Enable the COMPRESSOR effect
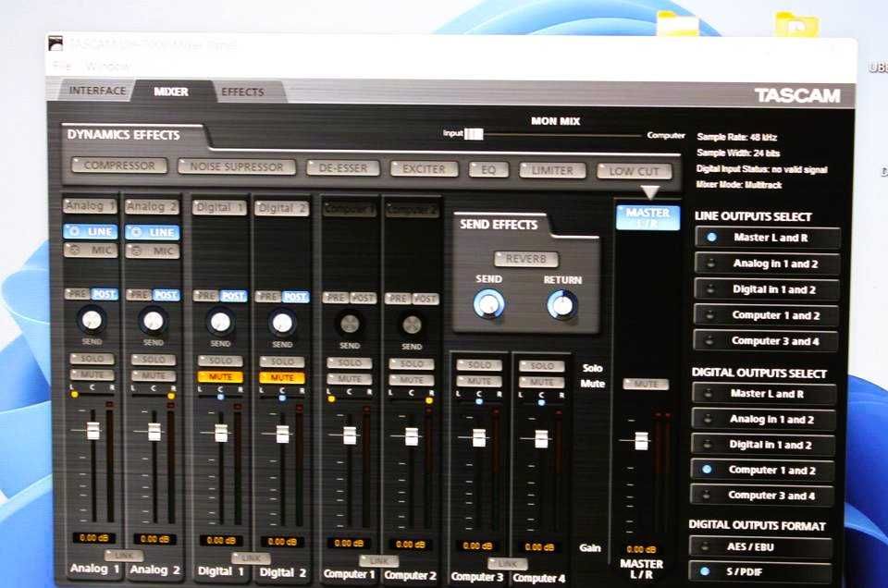 tap(119, 165)
